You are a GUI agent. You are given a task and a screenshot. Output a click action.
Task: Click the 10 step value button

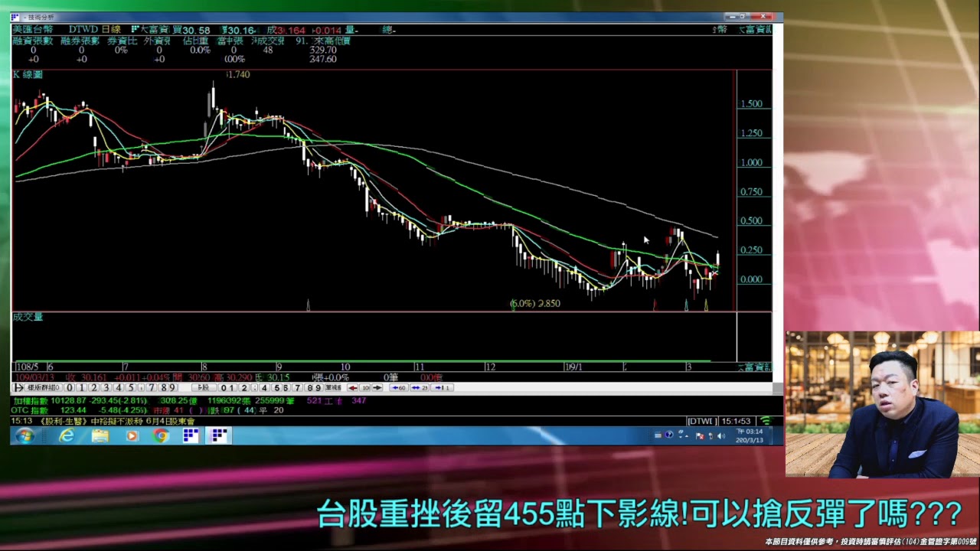pyautogui.click(x=365, y=388)
